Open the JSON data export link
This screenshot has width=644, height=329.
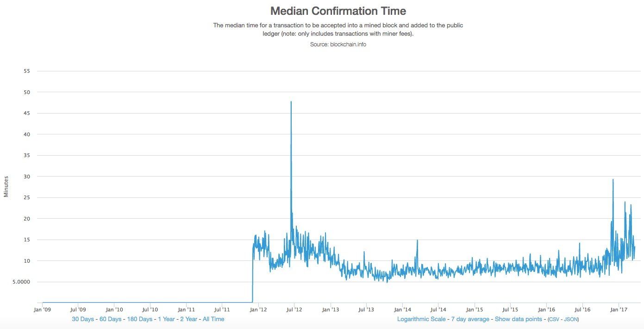click(570, 320)
